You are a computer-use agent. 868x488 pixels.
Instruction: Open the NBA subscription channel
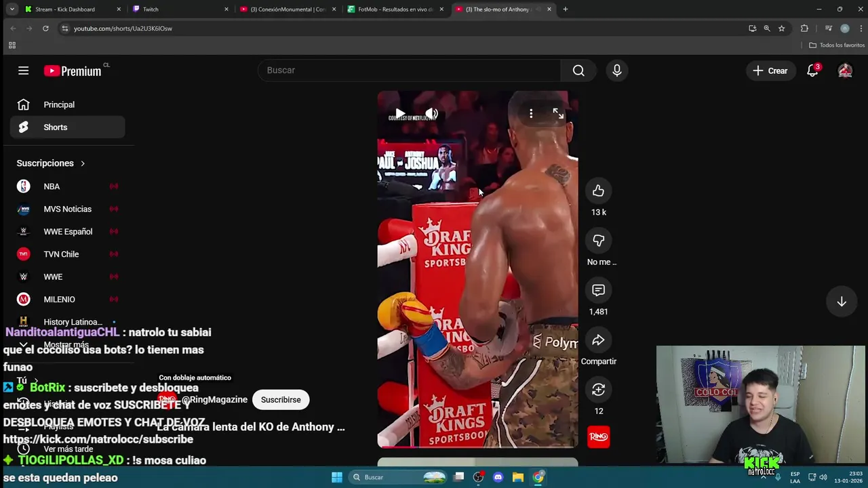coord(67,186)
